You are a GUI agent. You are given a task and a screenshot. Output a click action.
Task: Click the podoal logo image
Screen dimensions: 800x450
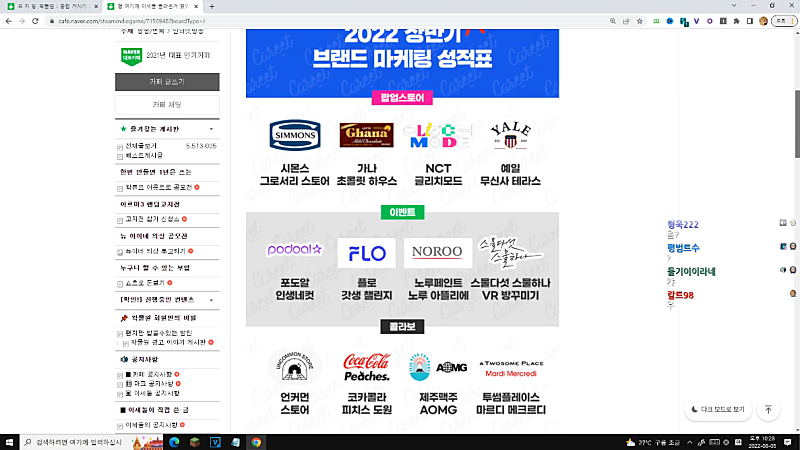coord(294,249)
